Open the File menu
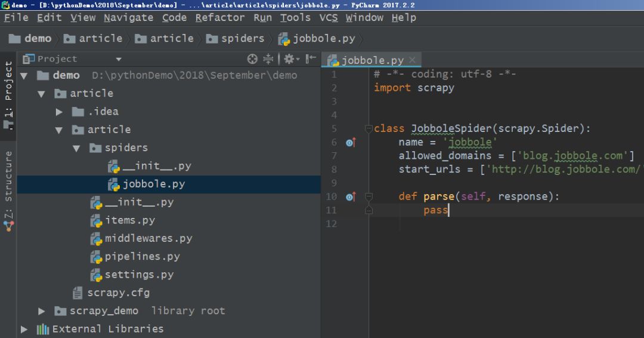 click(17, 18)
